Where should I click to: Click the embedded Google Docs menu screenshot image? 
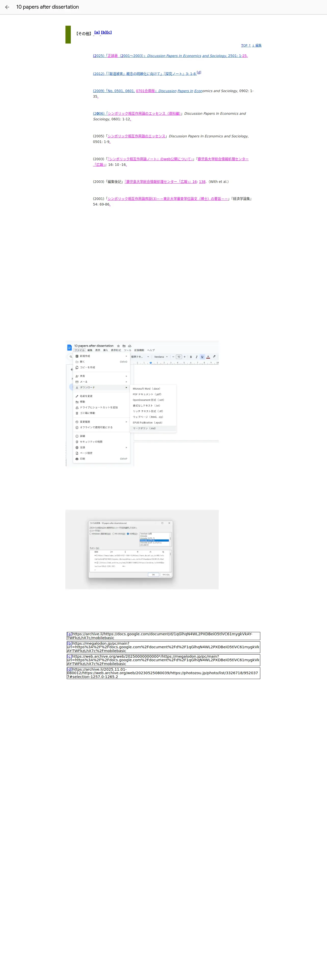click(x=142, y=404)
